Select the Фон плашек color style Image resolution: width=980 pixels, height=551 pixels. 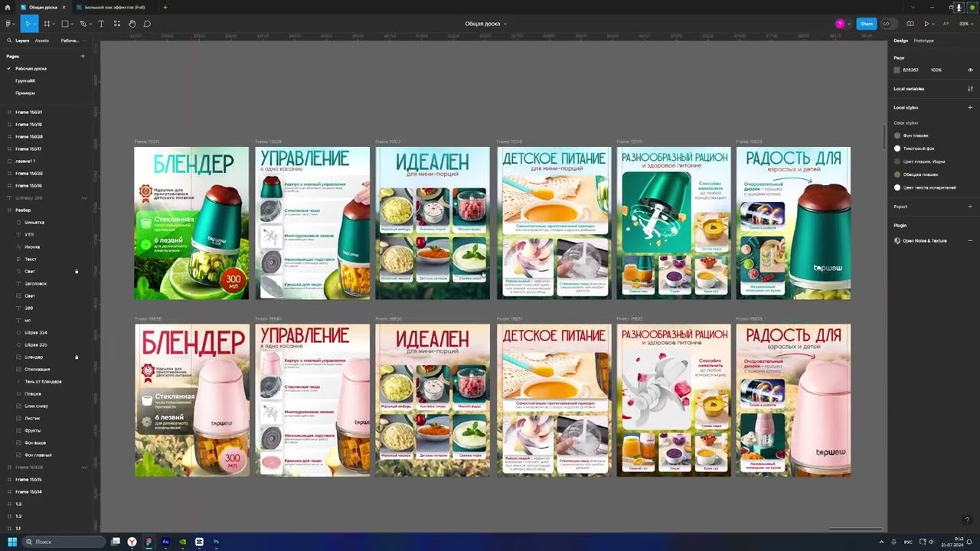pyautogui.click(x=916, y=135)
